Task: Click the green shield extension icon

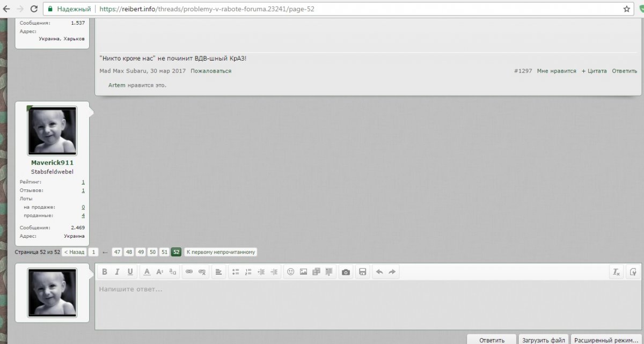Action: [641, 9]
